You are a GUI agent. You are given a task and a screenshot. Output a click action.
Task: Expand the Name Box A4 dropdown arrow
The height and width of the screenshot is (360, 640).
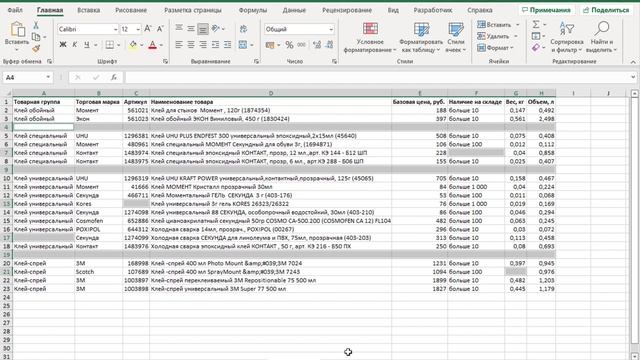click(x=48, y=77)
